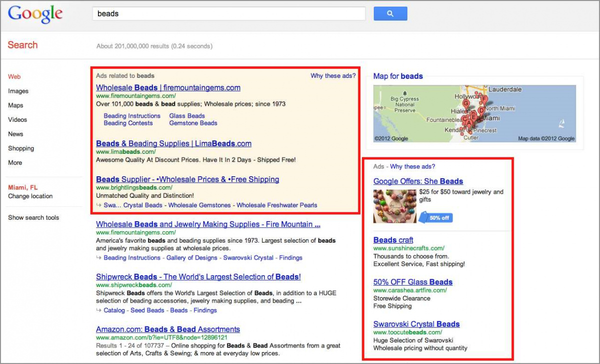Click the Google logo
This screenshot has width=600, height=364.
[x=35, y=13]
